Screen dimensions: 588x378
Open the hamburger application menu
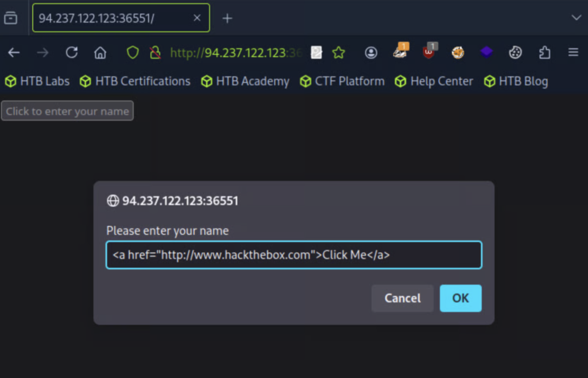click(x=573, y=52)
